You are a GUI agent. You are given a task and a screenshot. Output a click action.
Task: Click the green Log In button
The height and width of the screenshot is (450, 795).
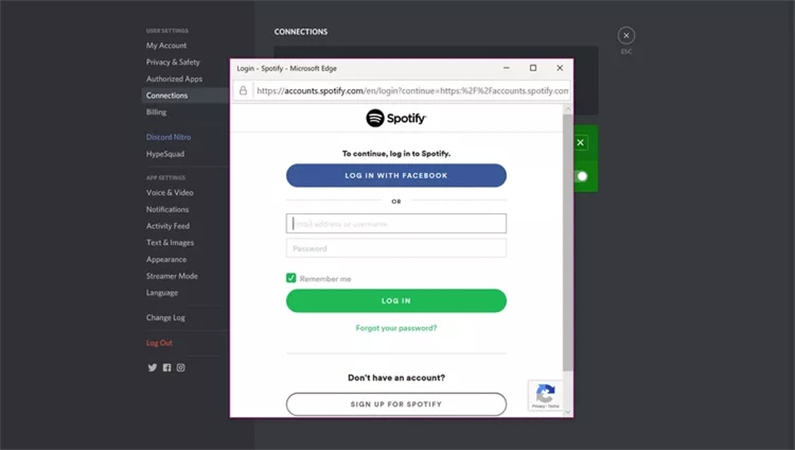[396, 301]
